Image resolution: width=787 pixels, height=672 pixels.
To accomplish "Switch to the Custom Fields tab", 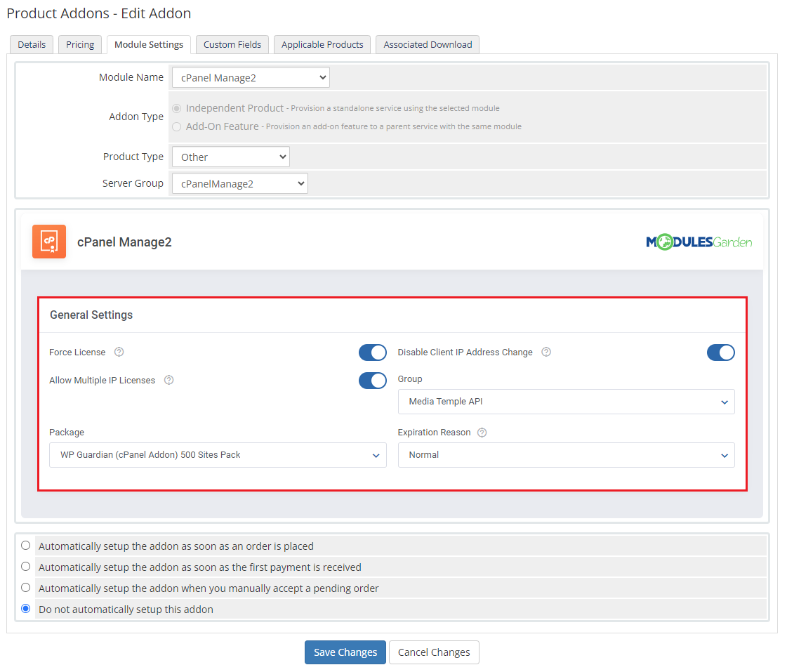I will (232, 45).
